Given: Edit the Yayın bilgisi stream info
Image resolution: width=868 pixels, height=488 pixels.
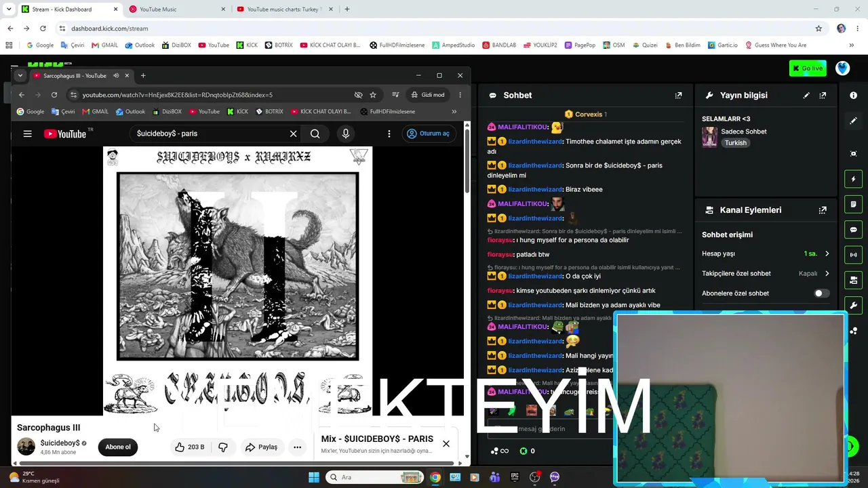Looking at the screenshot, I should pos(806,96).
